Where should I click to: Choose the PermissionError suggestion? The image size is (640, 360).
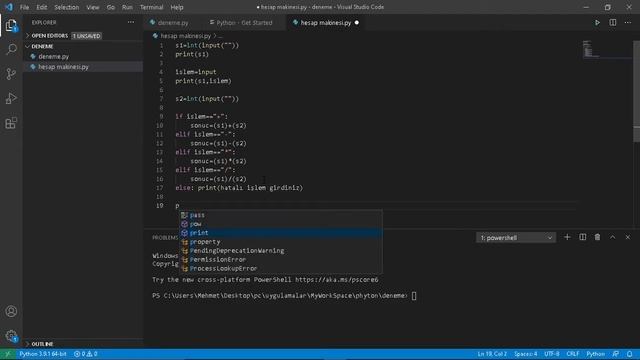tap(281, 260)
